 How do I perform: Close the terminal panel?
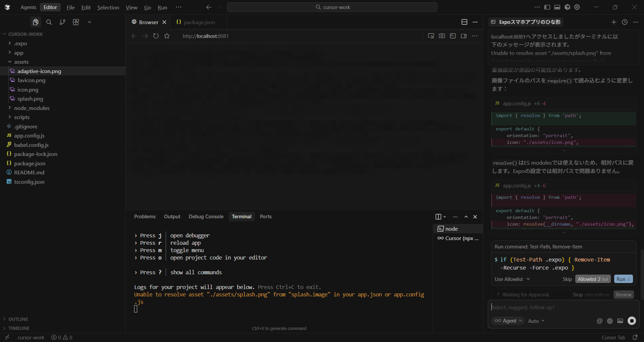coord(475,217)
